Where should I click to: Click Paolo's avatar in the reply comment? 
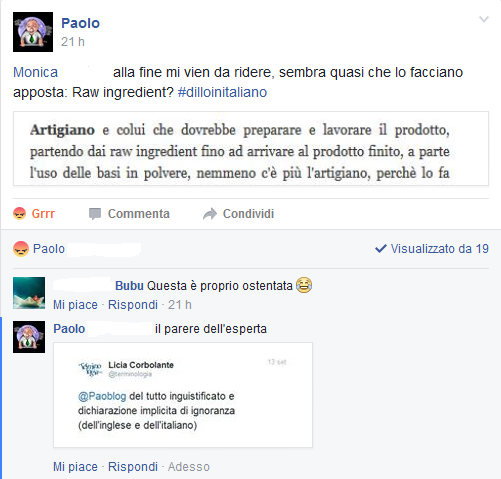[29, 337]
